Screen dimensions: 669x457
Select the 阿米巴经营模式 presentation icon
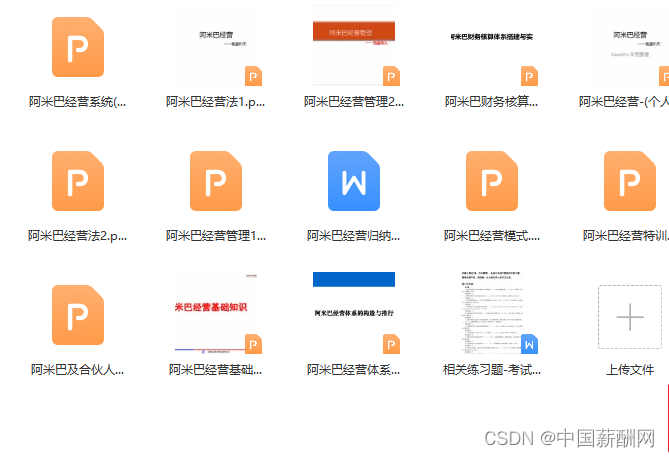click(492, 181)
